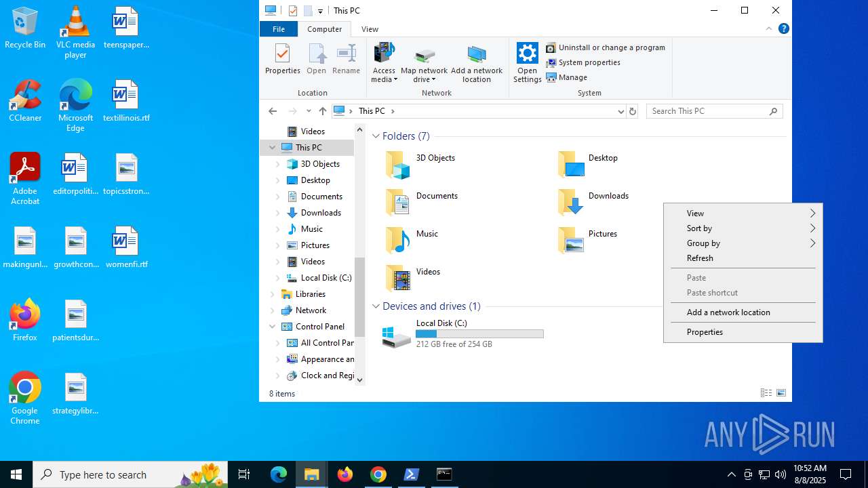
Task: Select the Downloads folder in main pane
Action: point(593,203)
